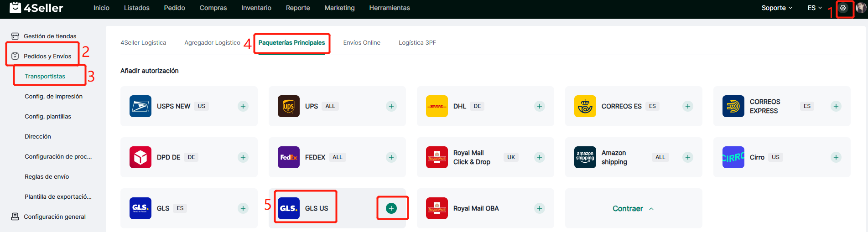Viewport: 868px width, 232px height.
Task: Open the Inicio menu
Action: tap(101, 8)
